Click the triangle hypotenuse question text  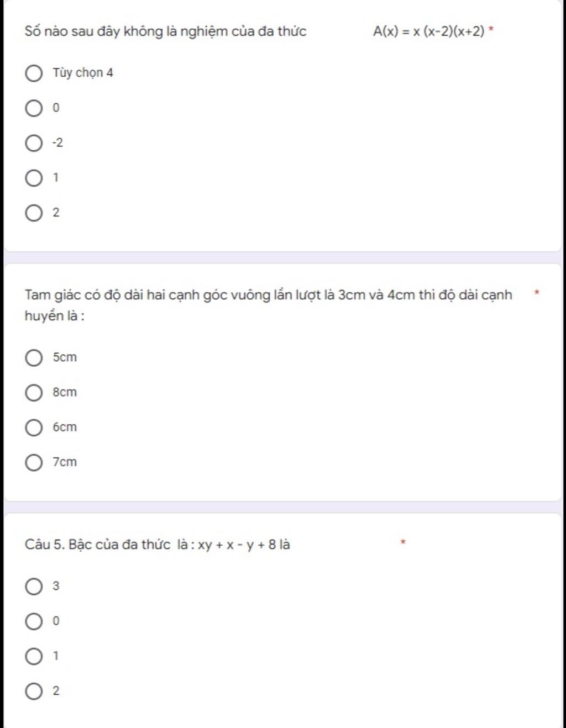(x=269, y=305)
